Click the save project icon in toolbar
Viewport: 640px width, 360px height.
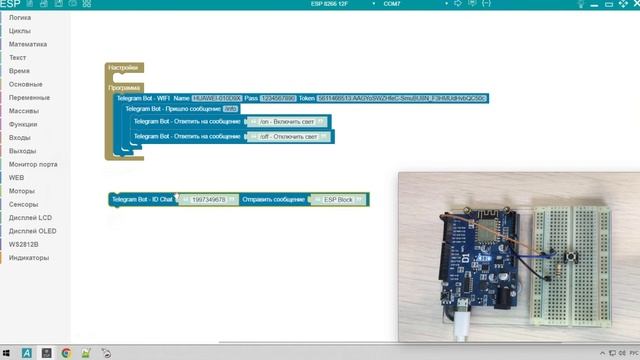pyautogui.click(x=44, y=4)
